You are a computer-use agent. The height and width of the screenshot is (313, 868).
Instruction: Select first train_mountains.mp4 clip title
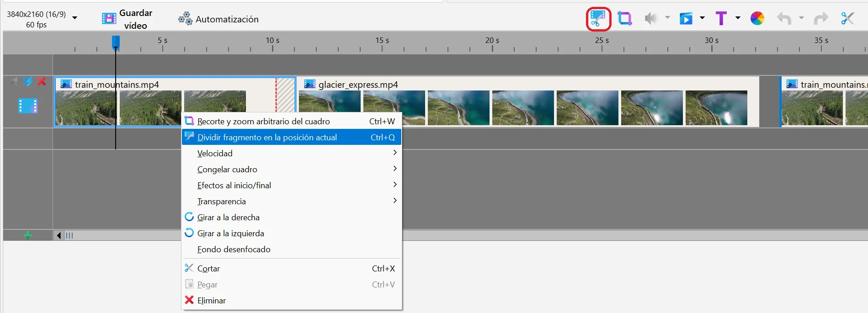point(117,85)
